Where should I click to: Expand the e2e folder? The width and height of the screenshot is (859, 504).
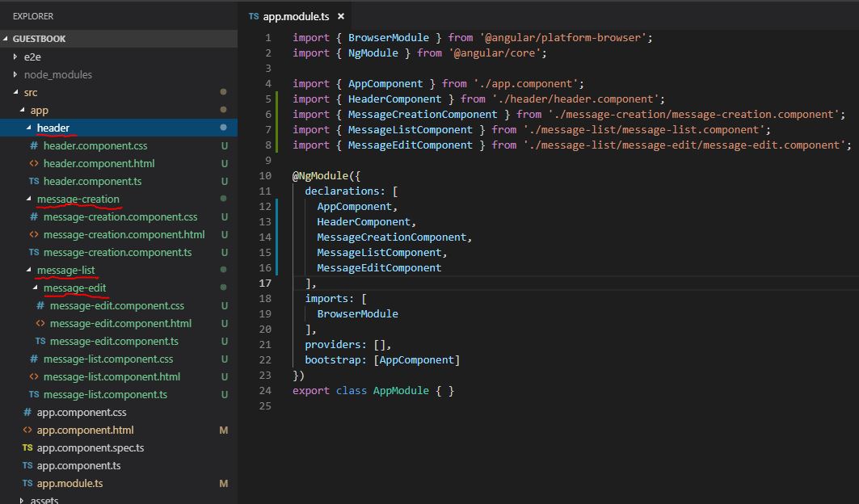[15, 57]
